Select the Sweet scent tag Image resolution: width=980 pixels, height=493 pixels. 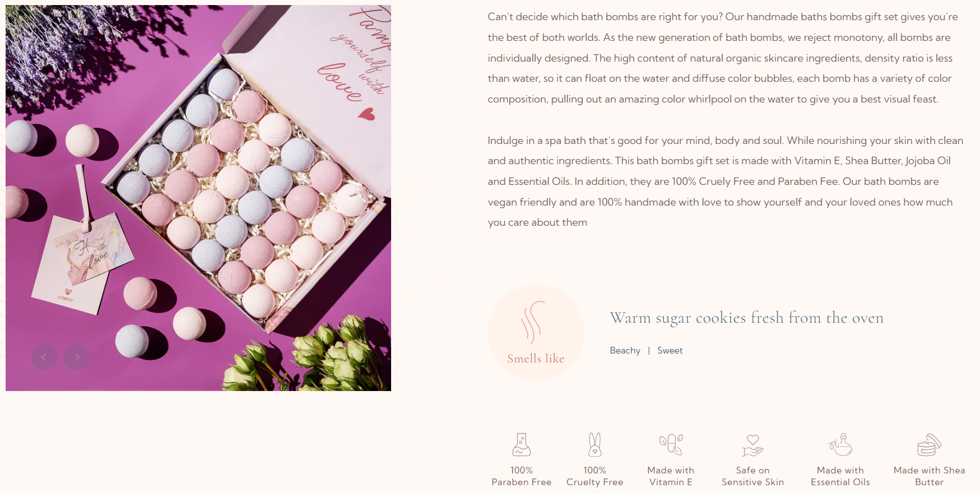tap(670, 351)
